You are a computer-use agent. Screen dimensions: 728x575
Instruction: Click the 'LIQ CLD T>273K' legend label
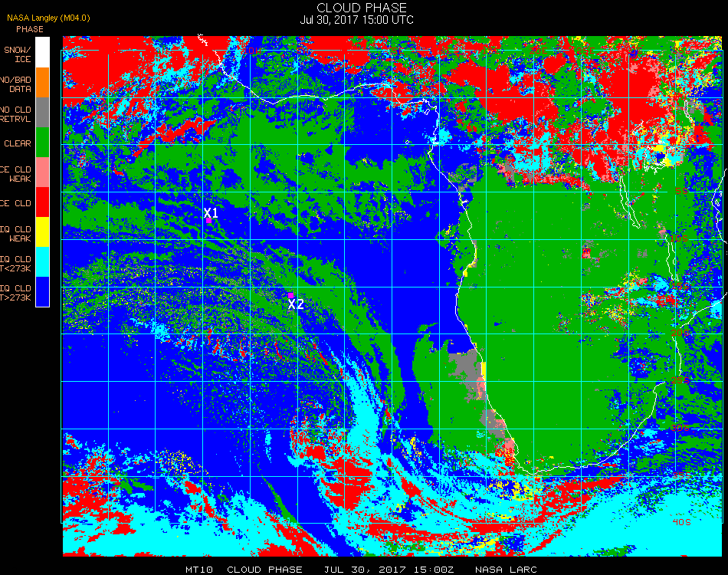coord(16,293)
